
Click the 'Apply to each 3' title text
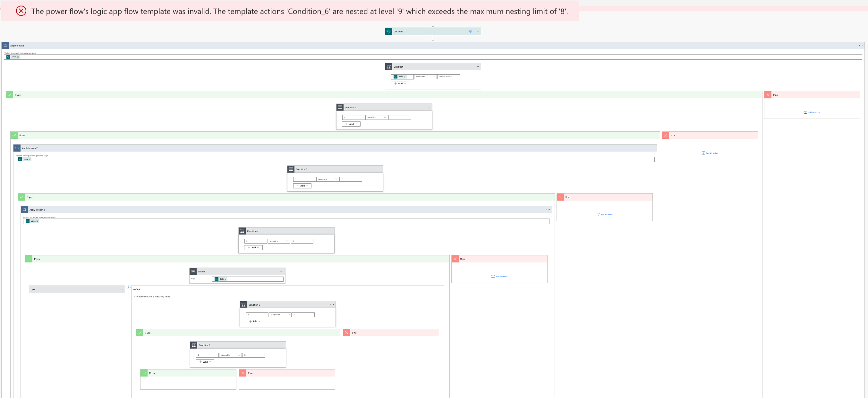coord(37,210)
